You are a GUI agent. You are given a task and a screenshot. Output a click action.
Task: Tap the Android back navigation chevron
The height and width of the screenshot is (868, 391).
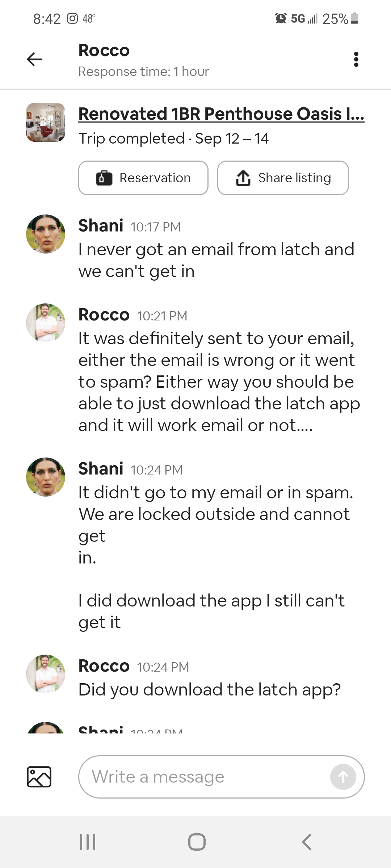coord(306,842)
